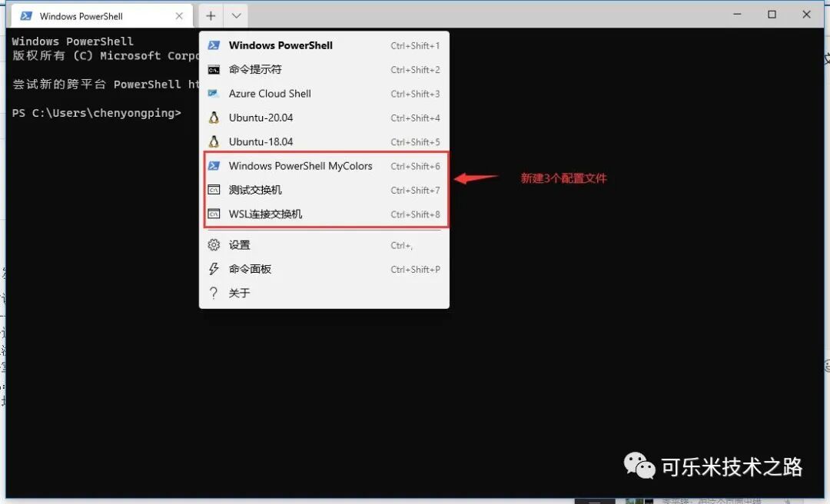Click the 尝试新的跨平台 PowerShell line
This screenshot has height=504, width=830.
pos(105,85)
